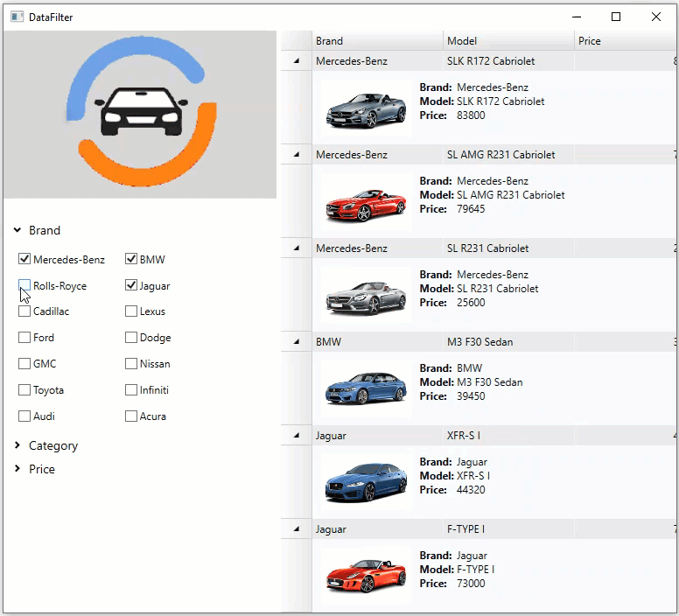Collapse details of BMW M3 F30 Sedan row

(x=297, y=341)
